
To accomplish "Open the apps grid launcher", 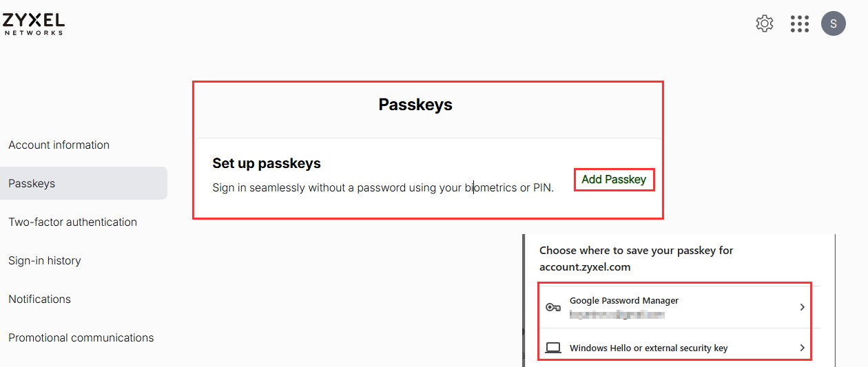I will (x=800, y=24).
